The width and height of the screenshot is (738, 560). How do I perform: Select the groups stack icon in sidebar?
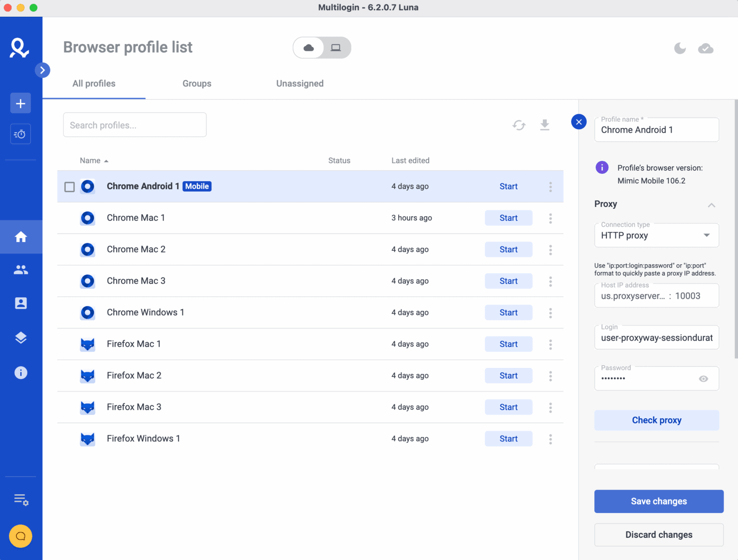pos(21,338)
